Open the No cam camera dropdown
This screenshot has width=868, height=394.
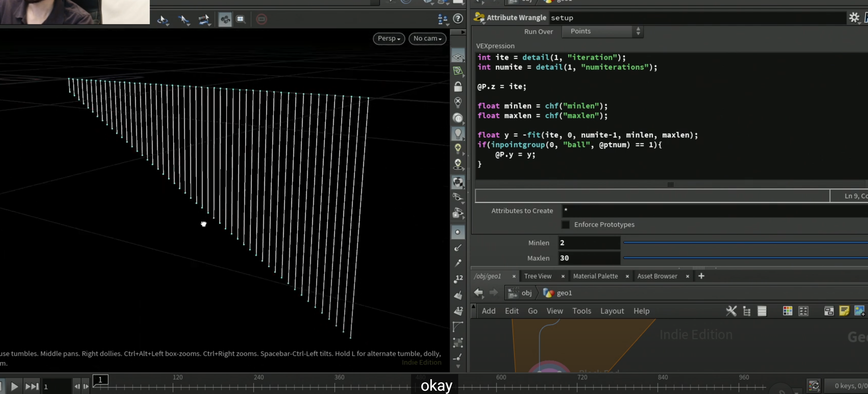point(427,39)
